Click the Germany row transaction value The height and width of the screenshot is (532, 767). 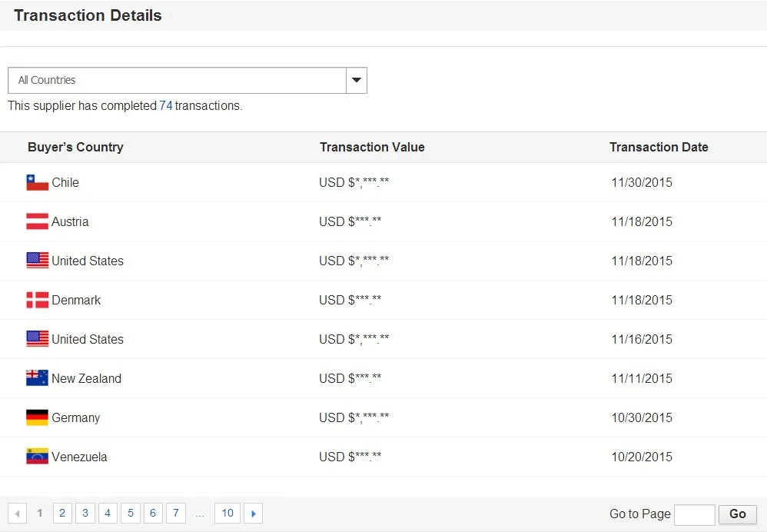click(354, 417)
